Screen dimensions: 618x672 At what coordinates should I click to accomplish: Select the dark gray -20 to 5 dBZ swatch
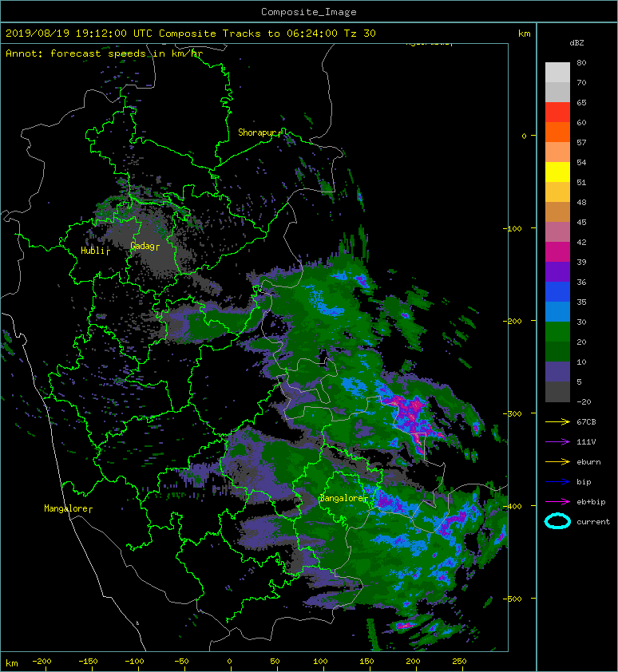[x=557, y=392]
